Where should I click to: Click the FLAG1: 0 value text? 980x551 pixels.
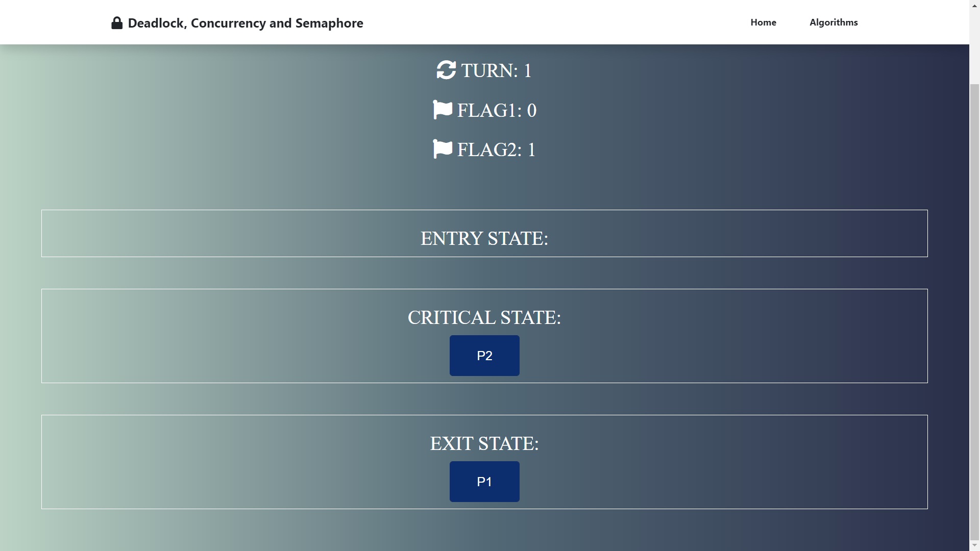pyautogui.click(x=497, y=110)
